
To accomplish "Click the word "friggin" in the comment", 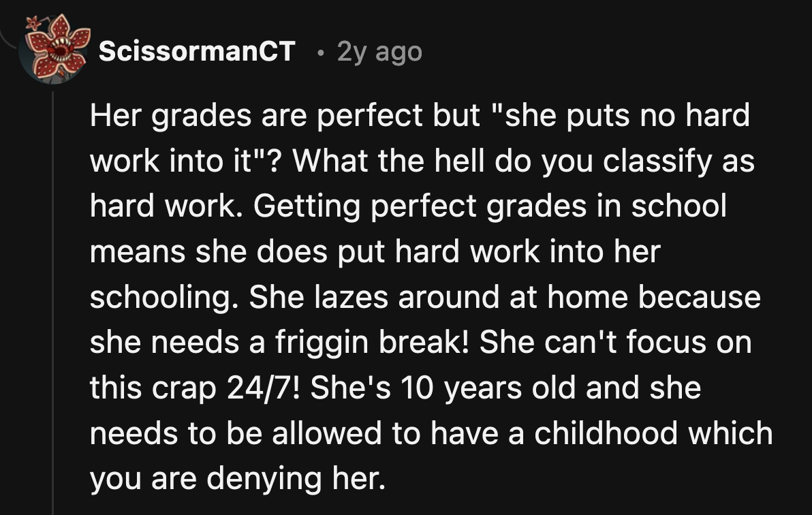I will point(322,343).
